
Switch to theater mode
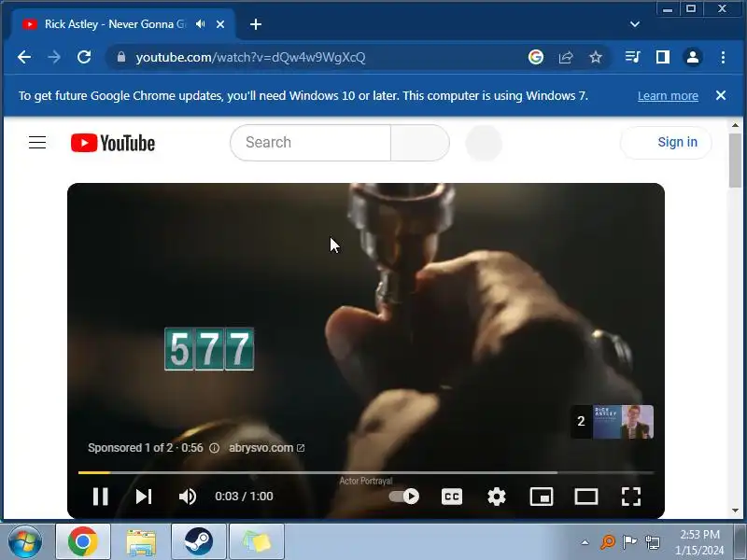click(586, 497)
